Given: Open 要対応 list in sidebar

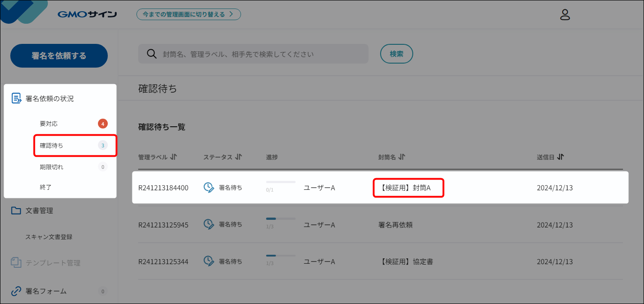Looking at the screenshot, I should point(49,124).
